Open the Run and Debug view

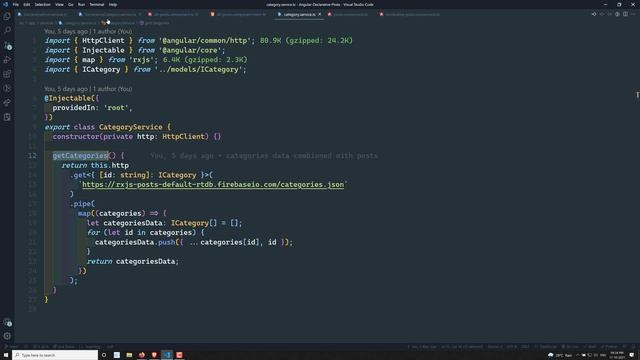(7, 60)
